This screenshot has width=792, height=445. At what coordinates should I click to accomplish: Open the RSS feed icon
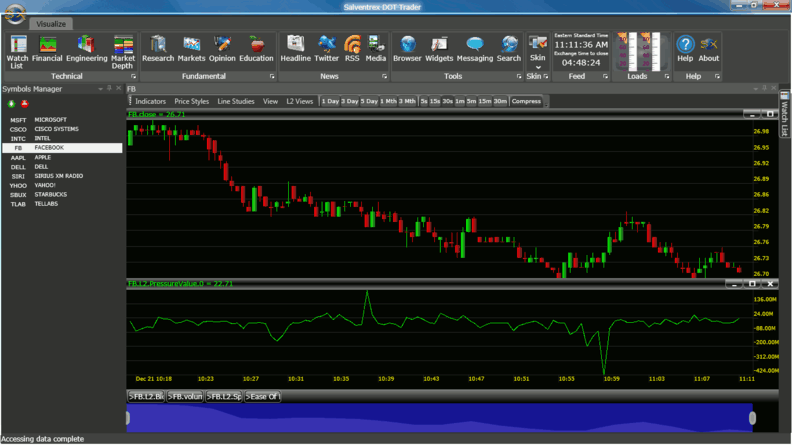pyautogui.click(x=352, y=49)
